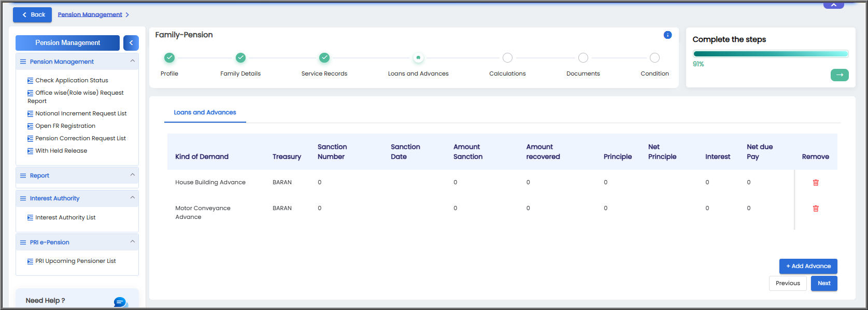The height and width of the screenshot is (310, 868).
Task: Click the Back button
Action: [33, 14]
